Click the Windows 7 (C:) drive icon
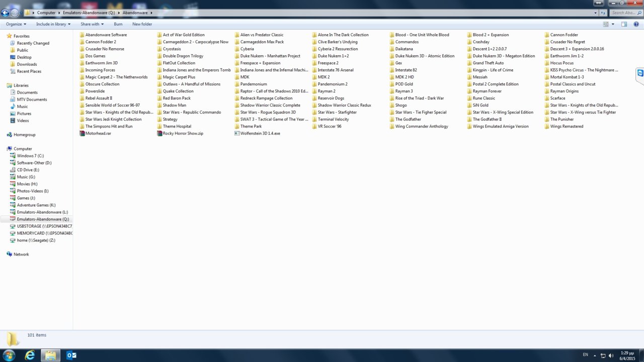 (x=13, y=156)
